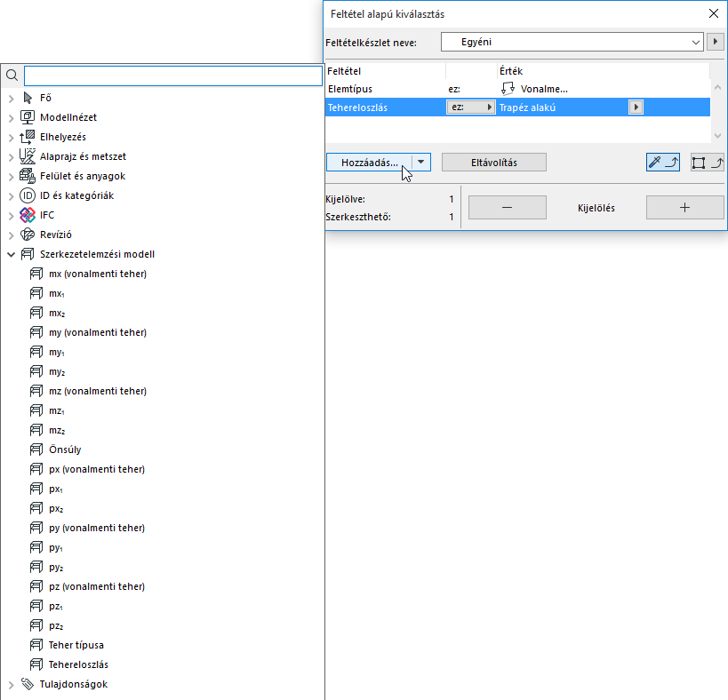Click the Tulajdonságok tag icon

coord(28,684)
